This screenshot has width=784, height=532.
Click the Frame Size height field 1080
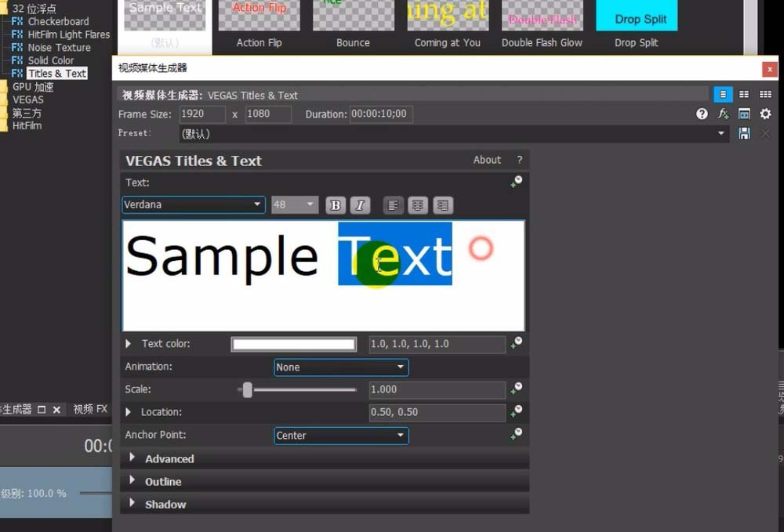[268, 114]
